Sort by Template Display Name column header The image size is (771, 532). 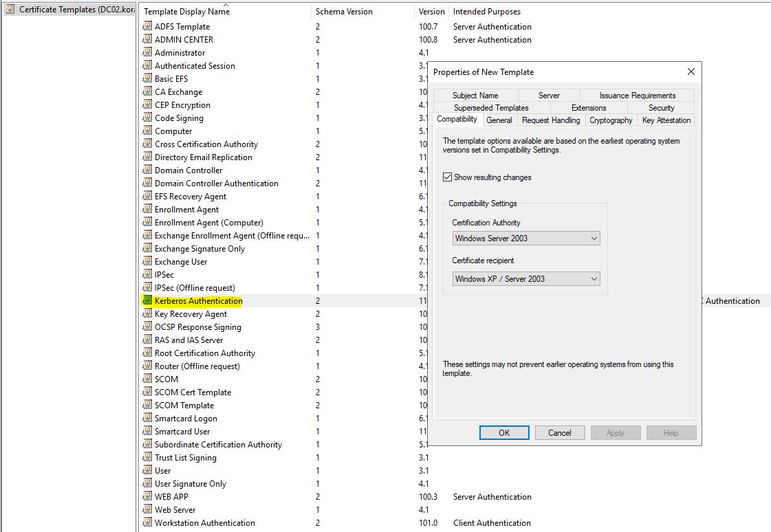(x=186, y=12)
